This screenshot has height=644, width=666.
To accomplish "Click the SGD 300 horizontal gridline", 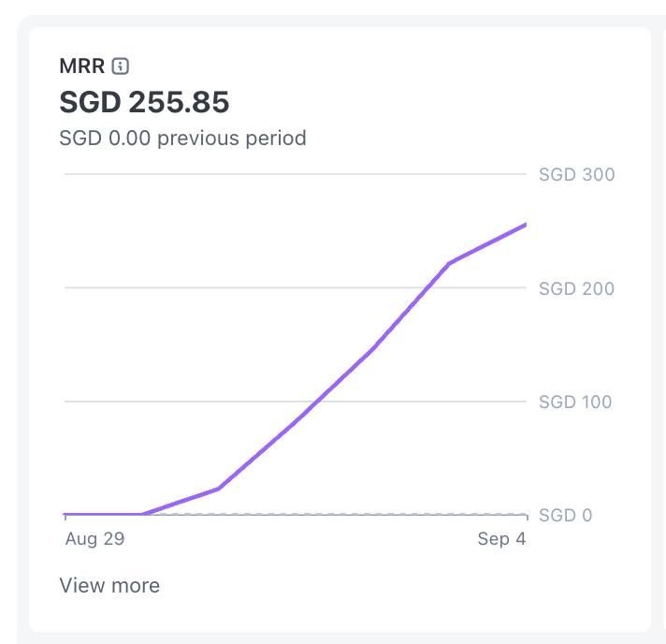I will [281, 174].
